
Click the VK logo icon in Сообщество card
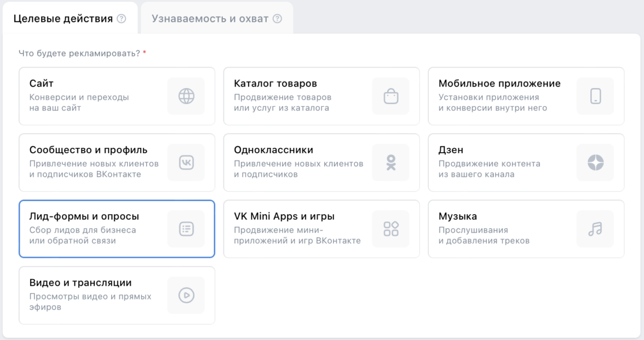186,163
